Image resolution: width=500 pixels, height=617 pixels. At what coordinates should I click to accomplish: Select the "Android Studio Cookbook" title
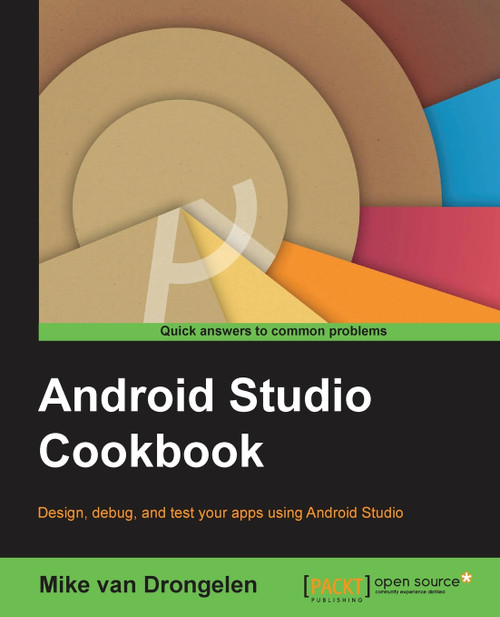coord(205,423)
